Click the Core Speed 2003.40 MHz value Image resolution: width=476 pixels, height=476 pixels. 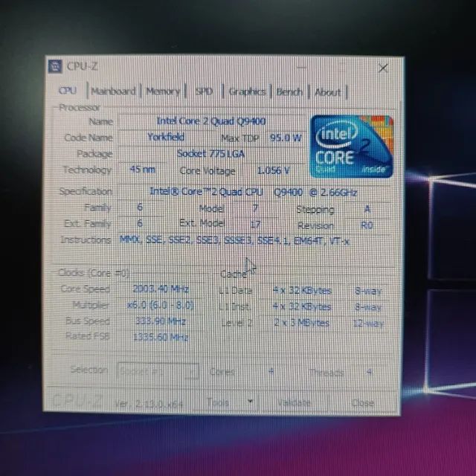tap(161, 289)
